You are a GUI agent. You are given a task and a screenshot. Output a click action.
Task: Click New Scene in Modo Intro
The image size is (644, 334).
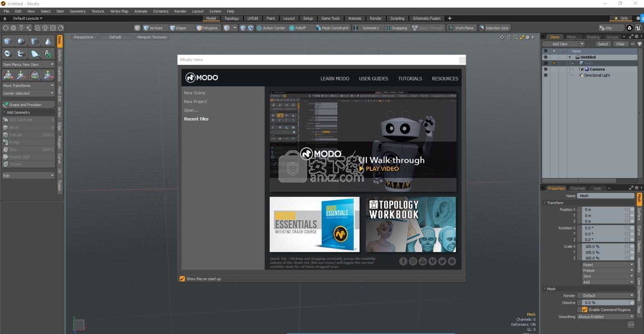pyautogui.click(x=194, y=93)
